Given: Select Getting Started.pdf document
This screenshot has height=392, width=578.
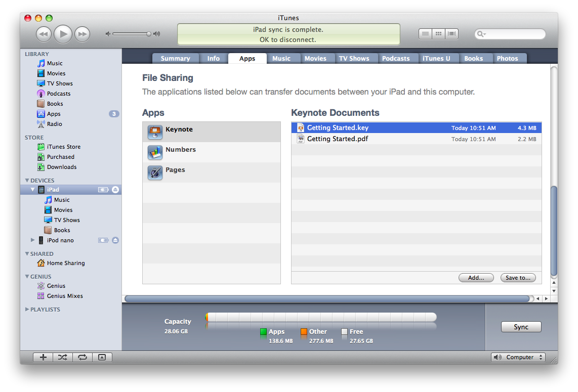Looking at the screenshot, I should [417, 139].
